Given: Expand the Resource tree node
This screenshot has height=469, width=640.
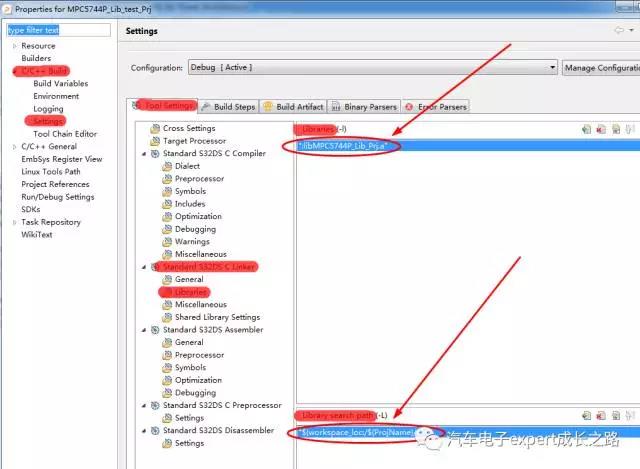Looking at the screenshot, I should (x=14, y=46).
